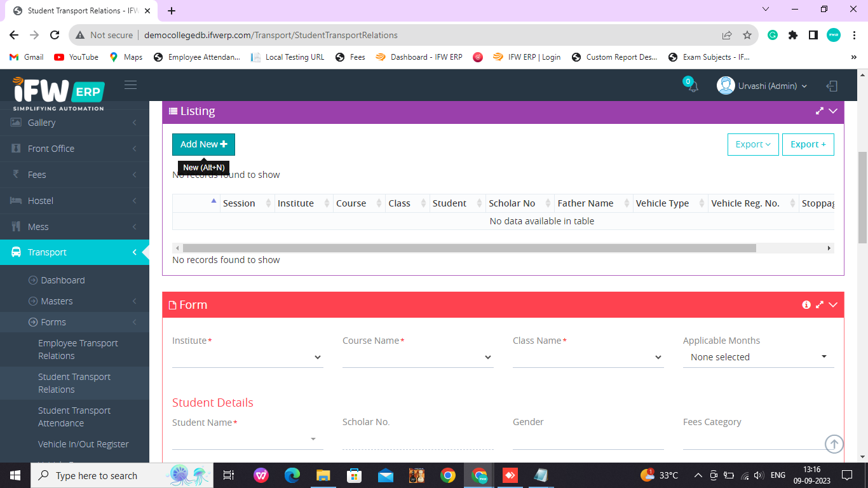The height and width of the screenshot is (488, 868).
Task: Click the table horizontal scrollbar
Action: click(x=470, y=248)
